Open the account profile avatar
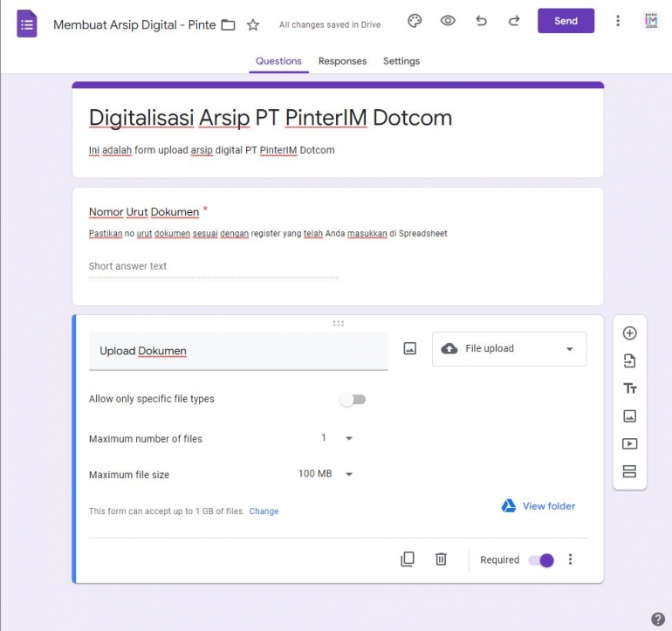 coord(651,21)
